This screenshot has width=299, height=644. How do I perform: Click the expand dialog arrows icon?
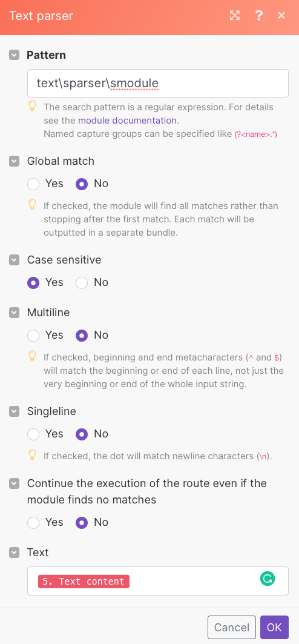tap(235, 16)
